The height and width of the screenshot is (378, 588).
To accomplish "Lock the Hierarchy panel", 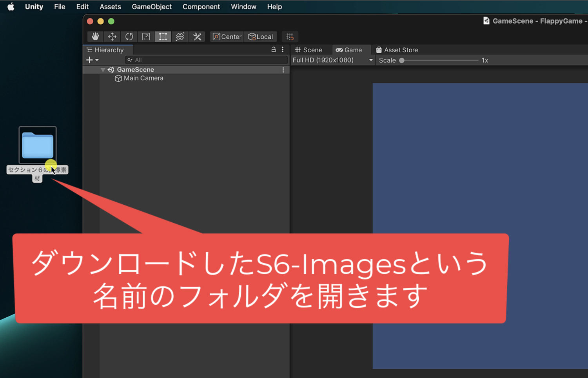I will [274, 49].
